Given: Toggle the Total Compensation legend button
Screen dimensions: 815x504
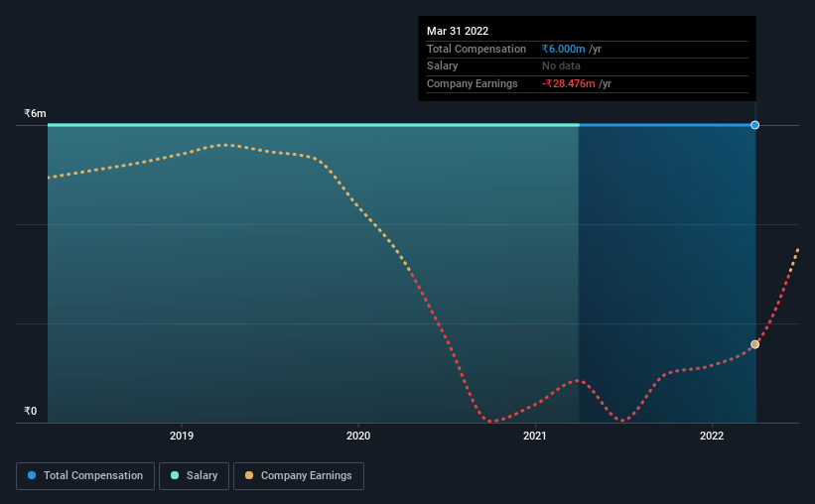Looking at the screenshot, I should tap(85, 476).
